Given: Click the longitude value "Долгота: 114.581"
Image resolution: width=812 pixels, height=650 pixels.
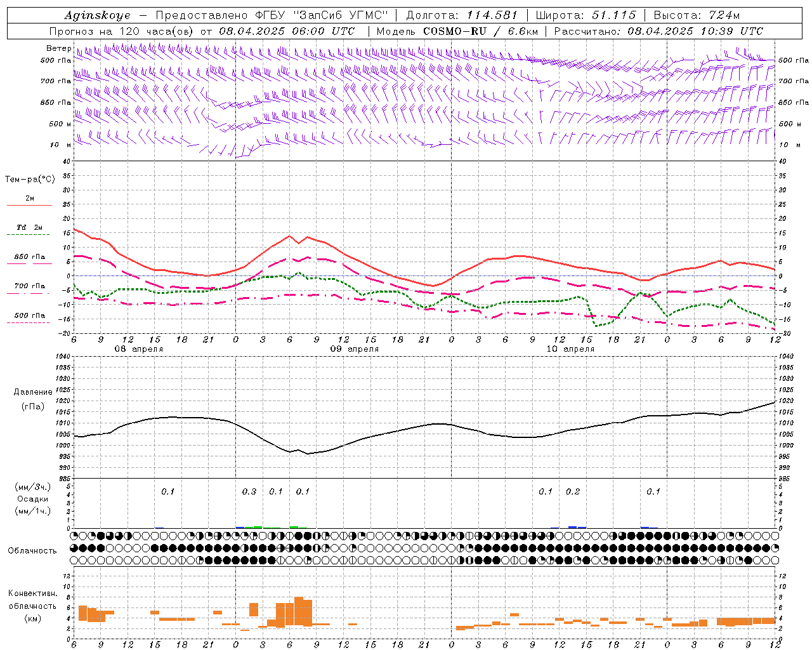Looking at the screenshot, I should 462,15.
